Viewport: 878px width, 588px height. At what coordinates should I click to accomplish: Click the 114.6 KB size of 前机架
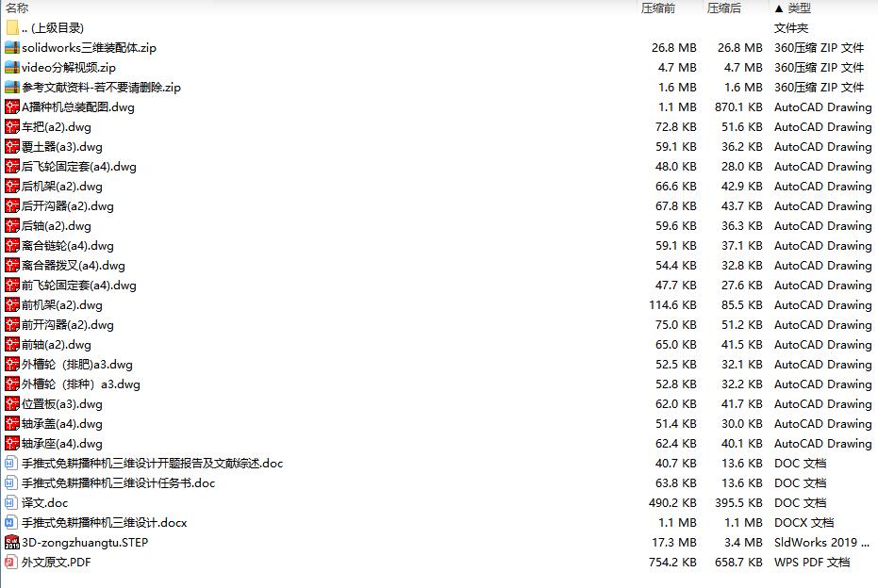coord(673,305)
